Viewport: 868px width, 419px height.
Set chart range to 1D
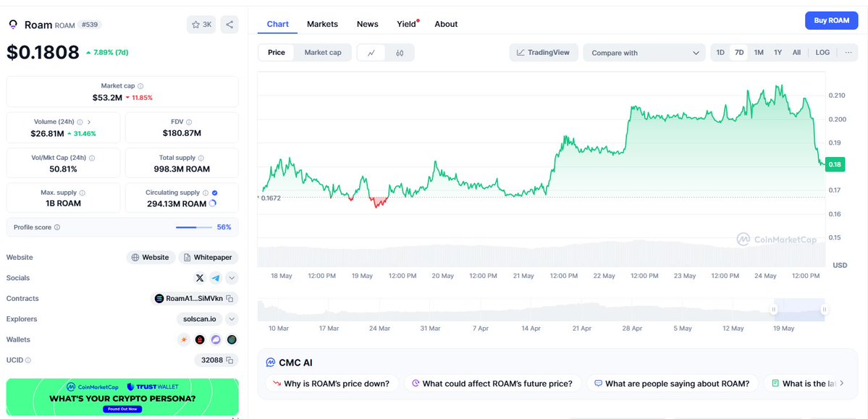click(720, 53)
